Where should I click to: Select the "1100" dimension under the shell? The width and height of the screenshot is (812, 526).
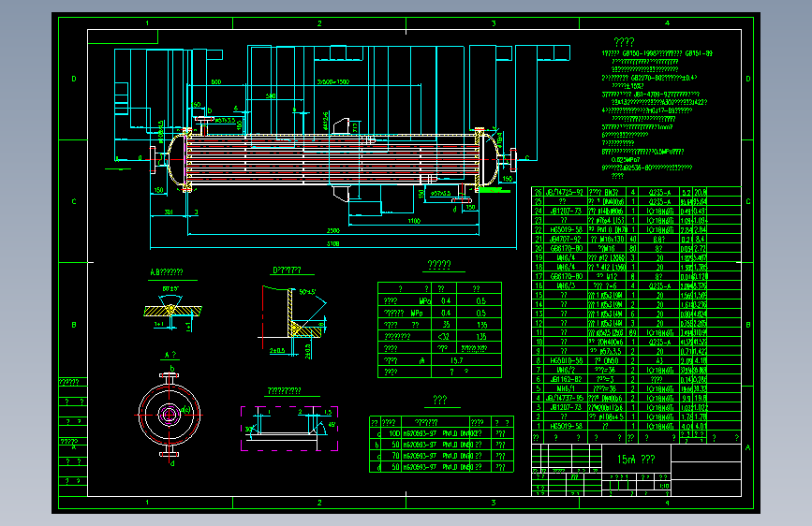pyautogui.click(x=414, y=221)
